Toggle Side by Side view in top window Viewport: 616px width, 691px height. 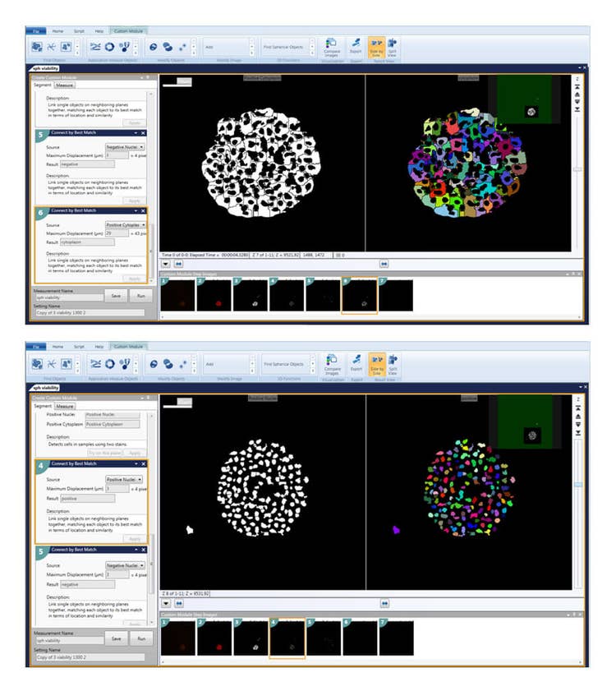click(x=376, y=46)
